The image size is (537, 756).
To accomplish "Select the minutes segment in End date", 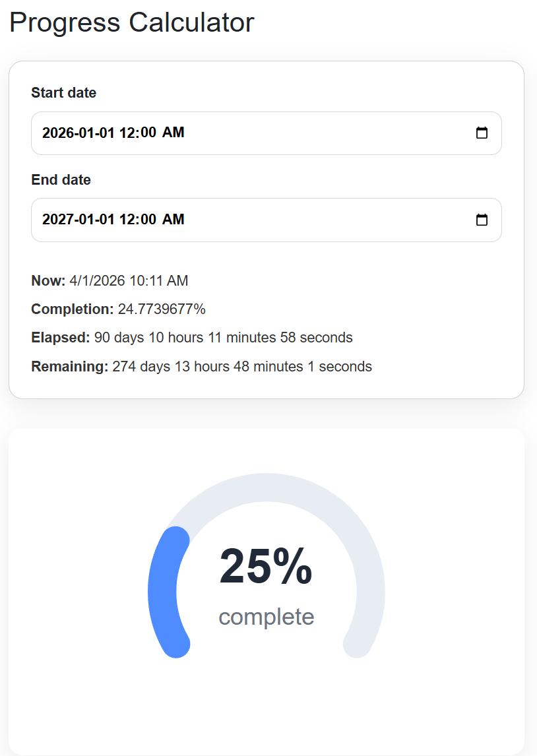I will pos(149,220).
